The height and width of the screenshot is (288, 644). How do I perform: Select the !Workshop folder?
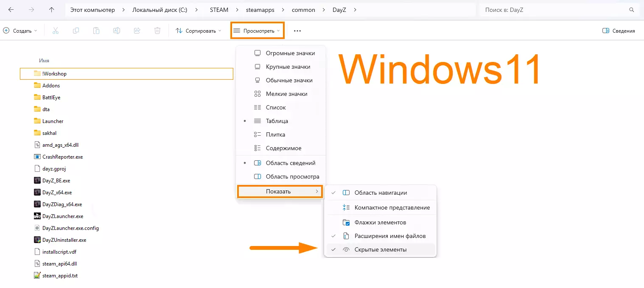[x=126, y=73]
